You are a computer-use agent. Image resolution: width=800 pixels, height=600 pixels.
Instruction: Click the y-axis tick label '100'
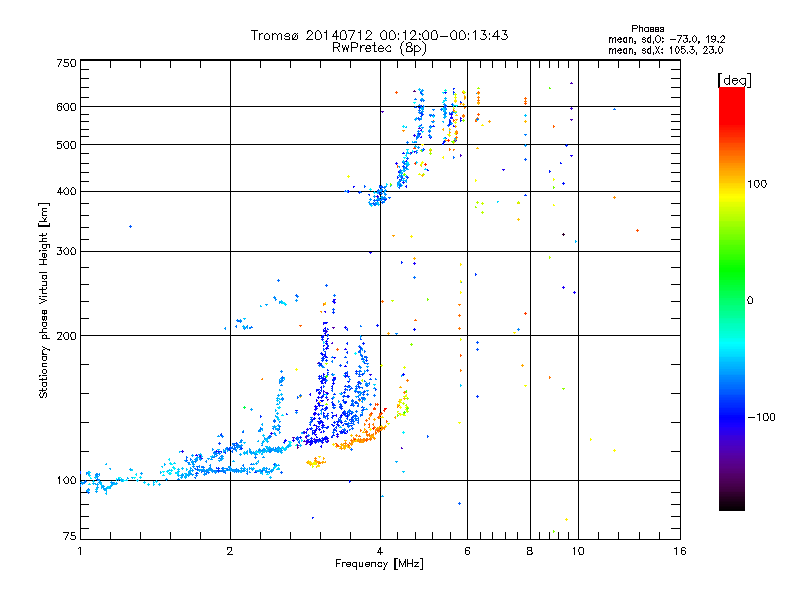point(66,481)
